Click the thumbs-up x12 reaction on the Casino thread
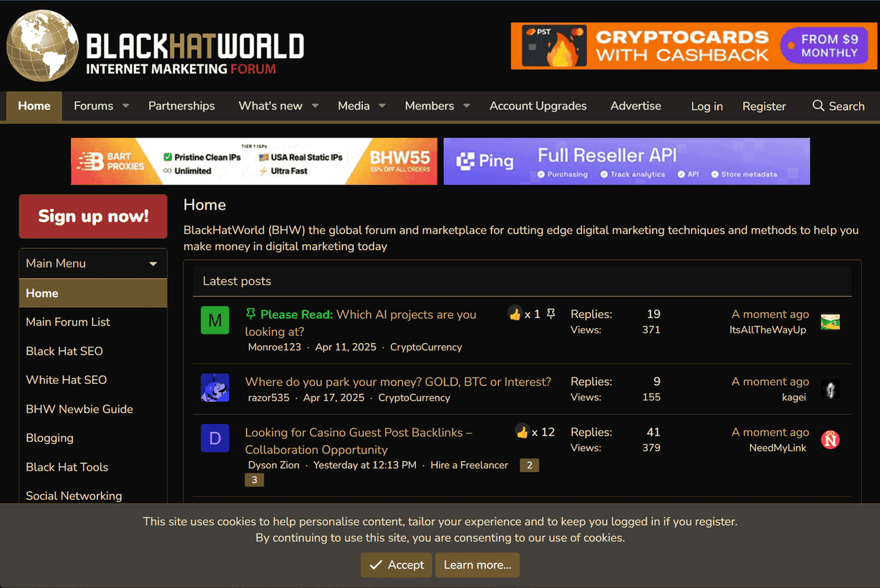 [522, 433]
